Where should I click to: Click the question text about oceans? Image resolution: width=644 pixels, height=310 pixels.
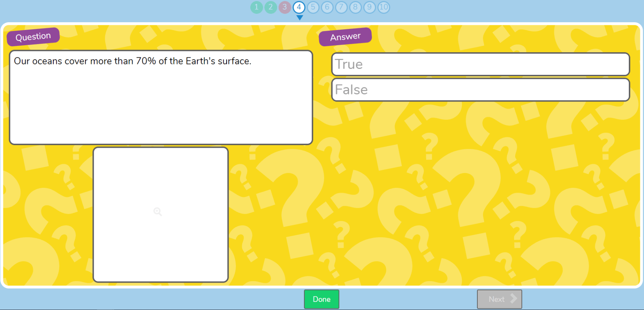[133, 61]
